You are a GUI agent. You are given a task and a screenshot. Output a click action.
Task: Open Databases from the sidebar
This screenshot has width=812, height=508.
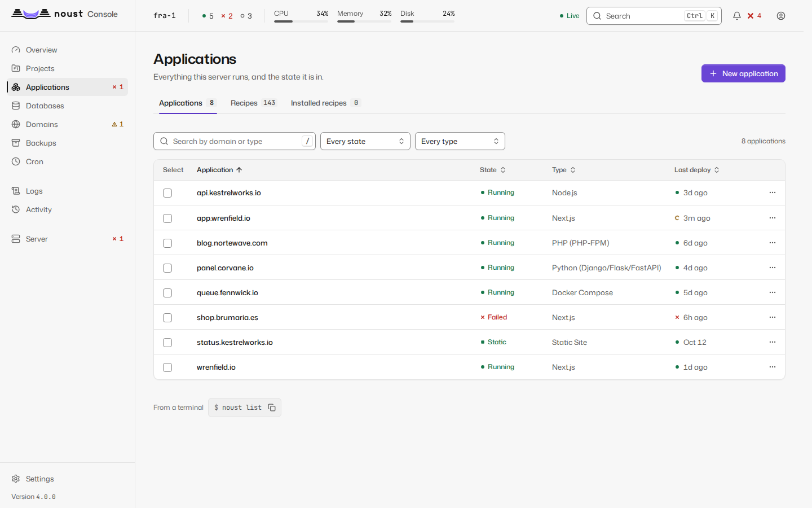pyautogui.click(x=68, y=106)
